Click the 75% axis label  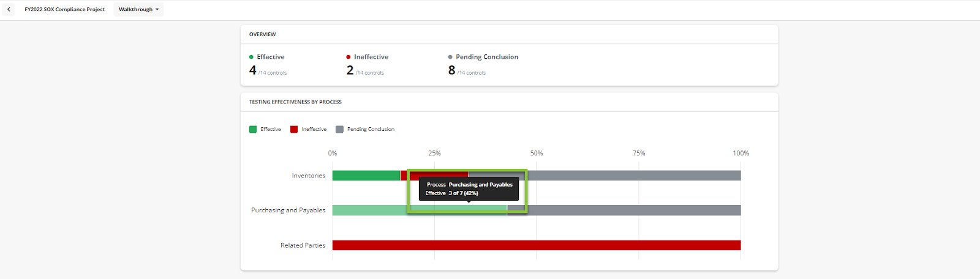coord(639,153)
